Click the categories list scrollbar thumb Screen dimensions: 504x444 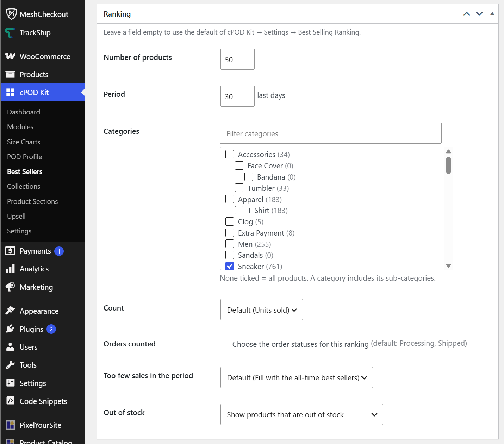tap(448, 165)
